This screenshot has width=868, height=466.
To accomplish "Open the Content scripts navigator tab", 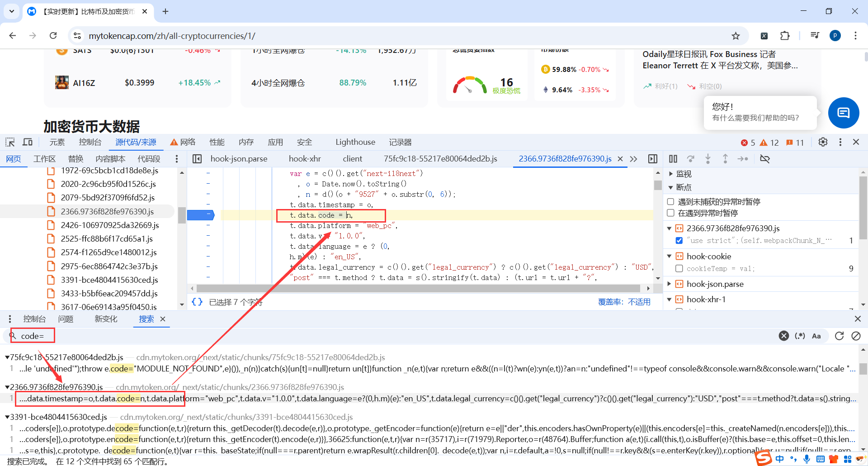I will [x=110, y=159].
